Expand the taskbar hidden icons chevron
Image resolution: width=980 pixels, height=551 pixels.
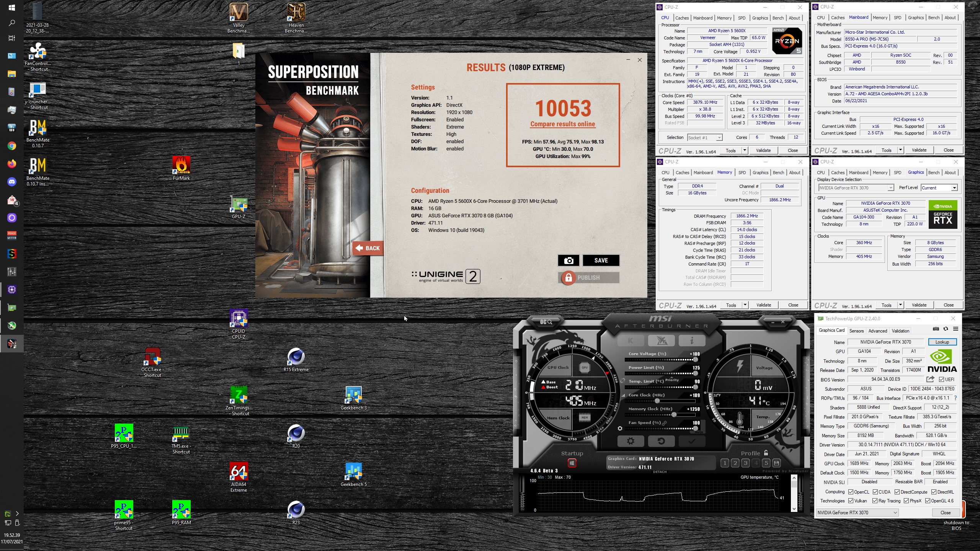[17, 514]
